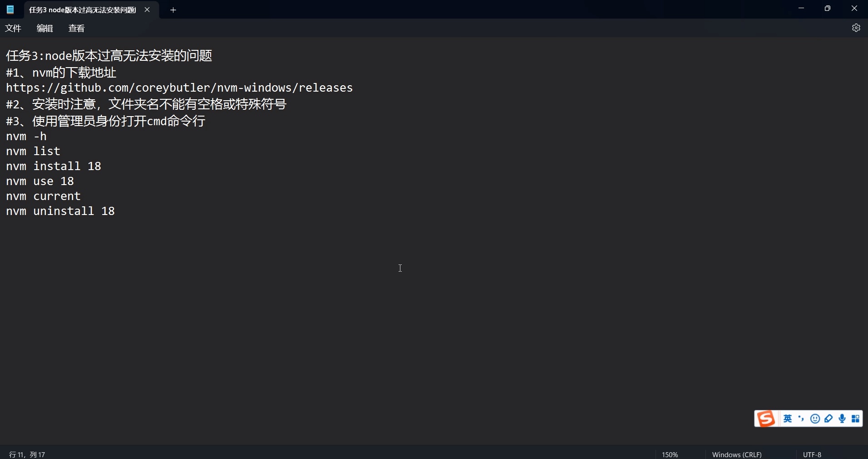Click the Notepad app icon in title bar

pyautogui.click(x=10, y=10)
